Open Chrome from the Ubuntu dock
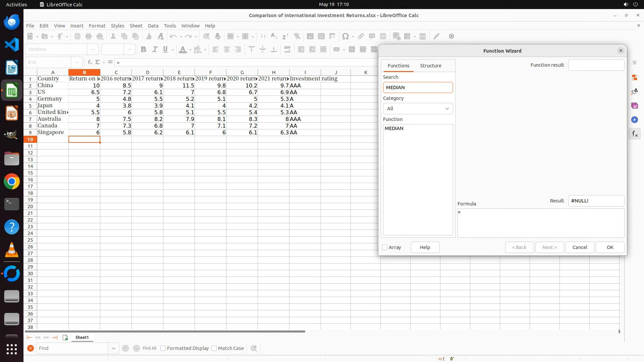Image resolution: width=644 pixels, height=362 pixels. pos(12,182)
